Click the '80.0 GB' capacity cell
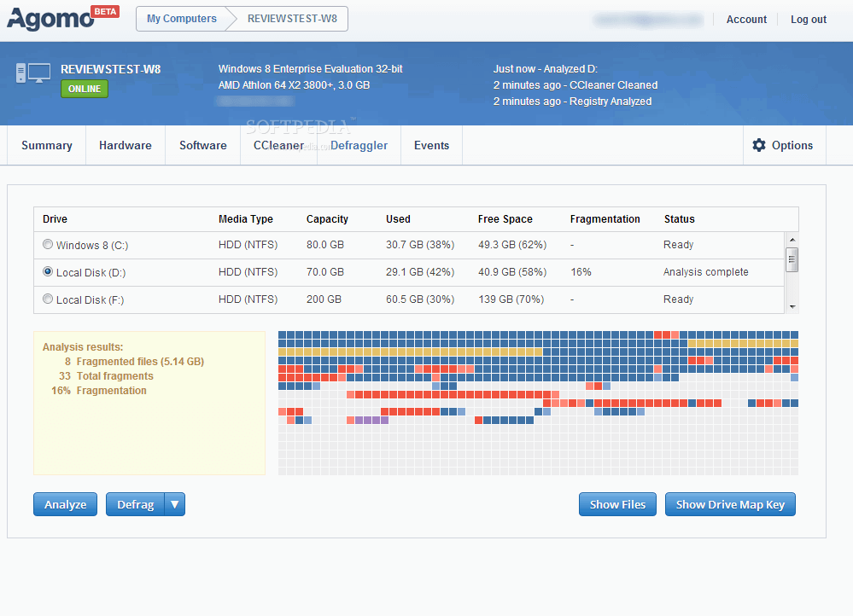Viewport: 853px width, 616px height. tap(324, 245)
